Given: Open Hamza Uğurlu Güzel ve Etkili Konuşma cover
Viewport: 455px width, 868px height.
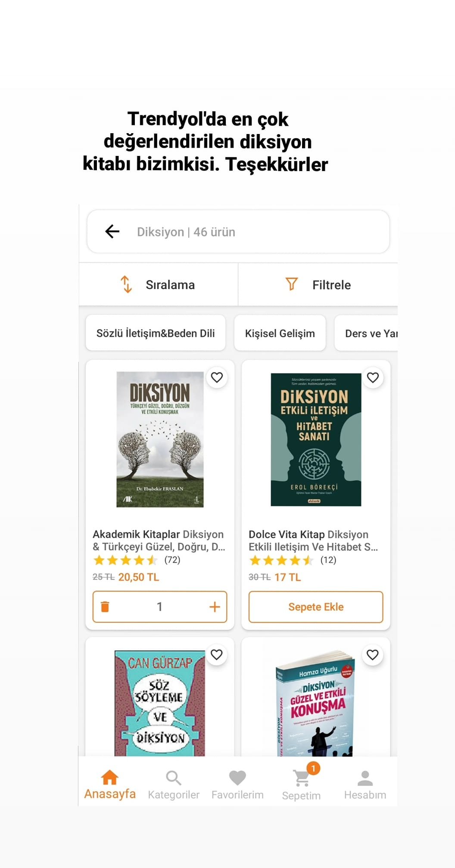Looking at the screenshot, I should click(x=316, y=703).
